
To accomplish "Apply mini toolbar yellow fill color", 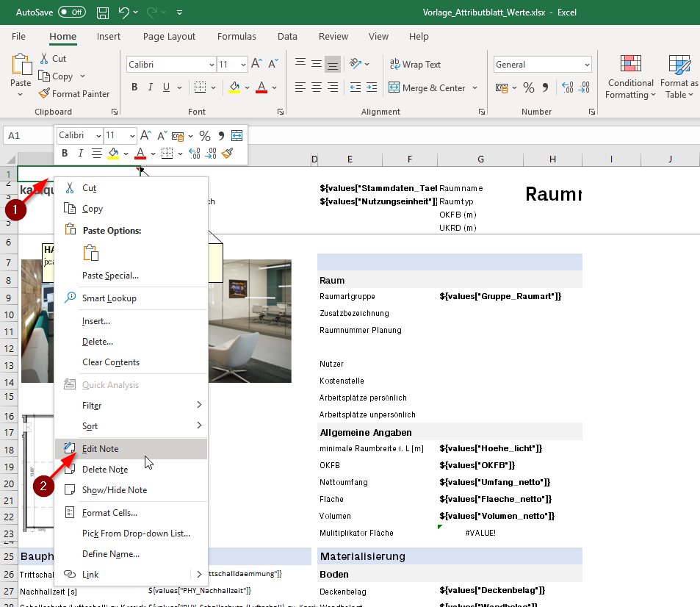I will (x=113, y=154).
